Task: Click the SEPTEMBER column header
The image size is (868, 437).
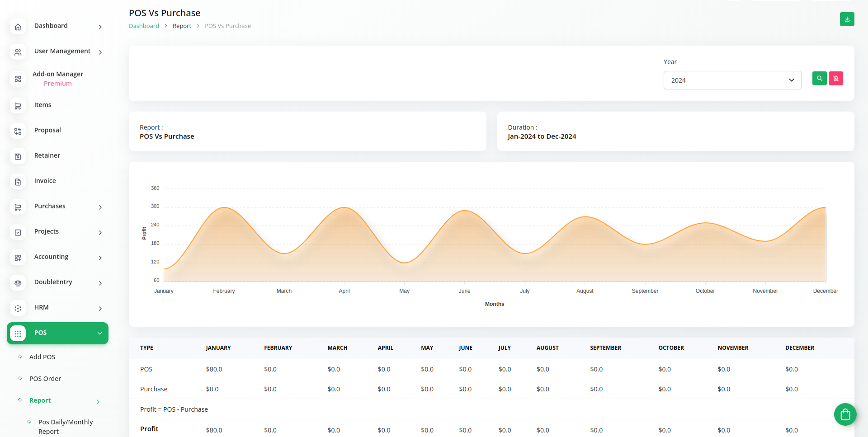Action: pyautogui.click(x=605, y=348)
